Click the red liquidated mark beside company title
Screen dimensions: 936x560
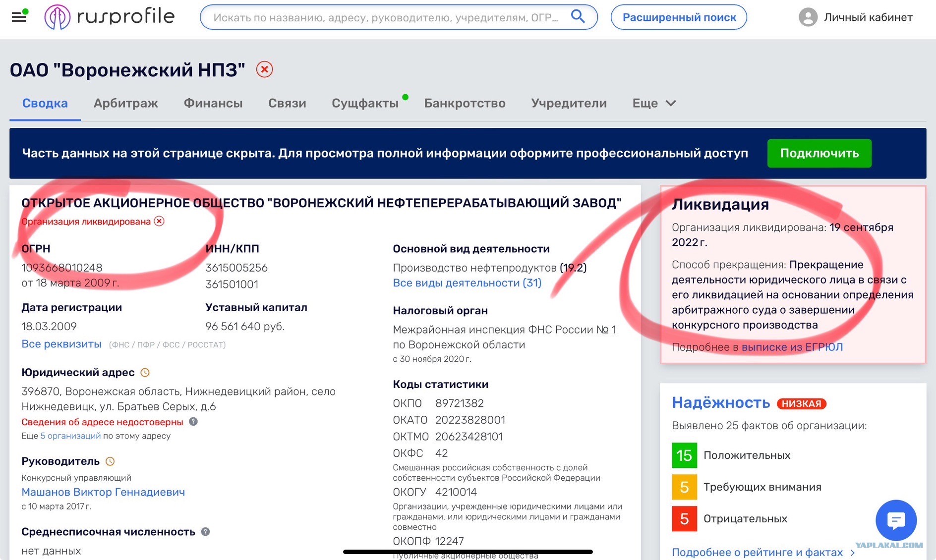click(x=264, y=69)
